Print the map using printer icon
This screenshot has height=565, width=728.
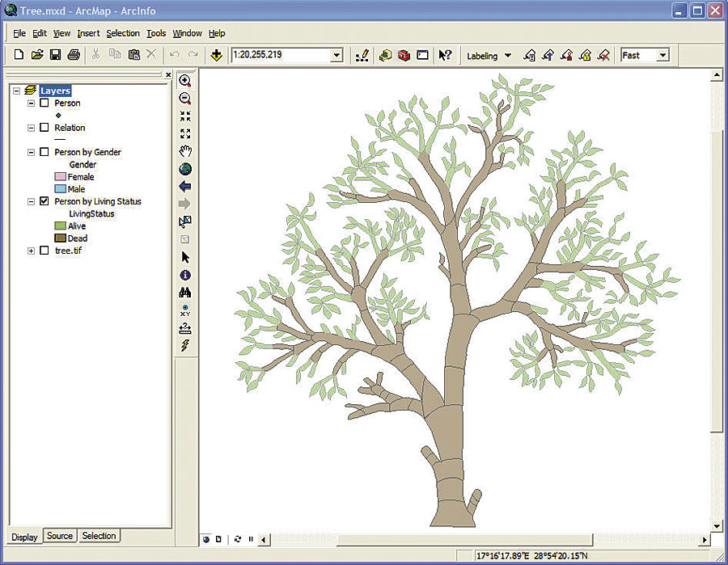tap(74, 55)
